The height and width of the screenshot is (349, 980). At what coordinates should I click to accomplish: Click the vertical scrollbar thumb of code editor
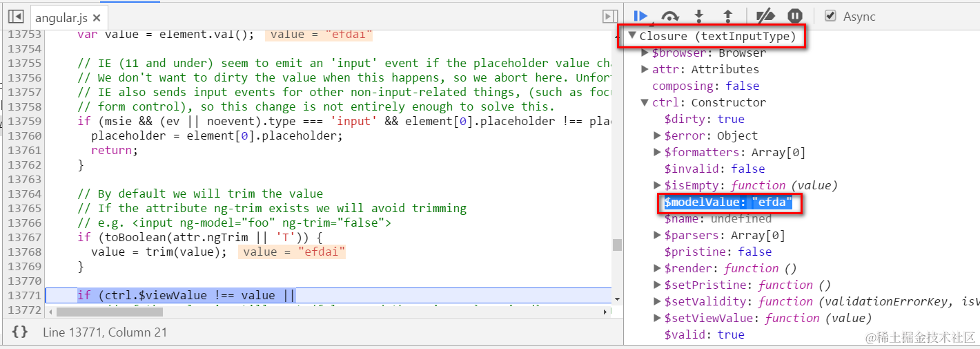point(617,245)
